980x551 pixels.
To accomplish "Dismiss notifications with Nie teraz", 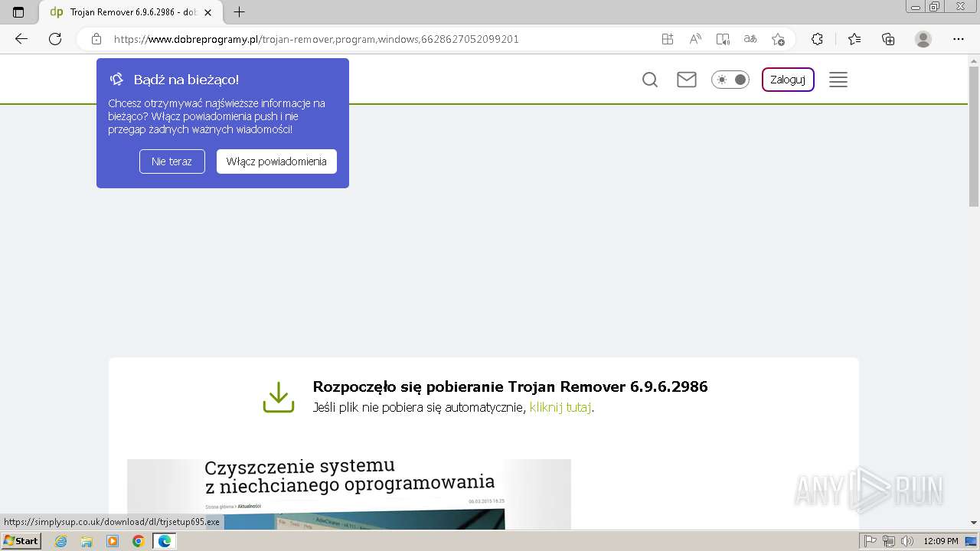I will tap(172, 161).
